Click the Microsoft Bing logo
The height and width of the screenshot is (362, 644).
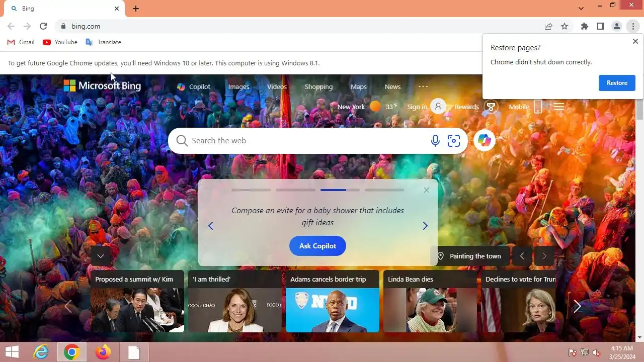pyautogui.click(x=102, y=86)
